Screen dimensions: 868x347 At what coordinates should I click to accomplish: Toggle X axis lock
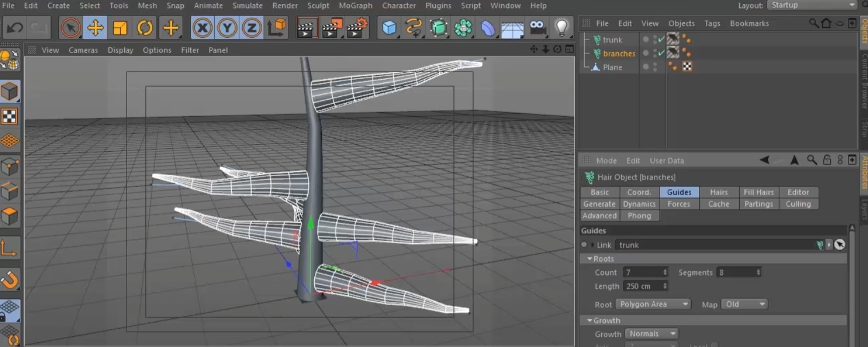(202, 27)
